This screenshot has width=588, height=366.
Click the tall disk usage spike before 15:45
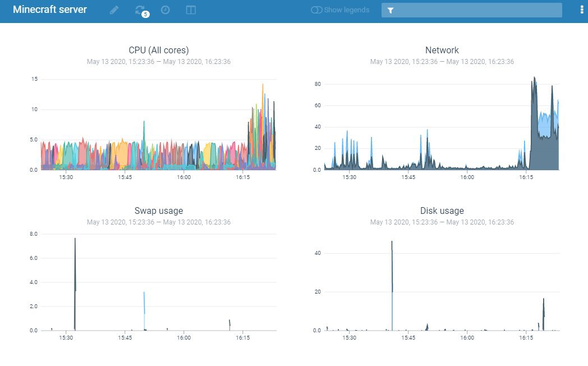pyautogui.click(x=392, y=285)
